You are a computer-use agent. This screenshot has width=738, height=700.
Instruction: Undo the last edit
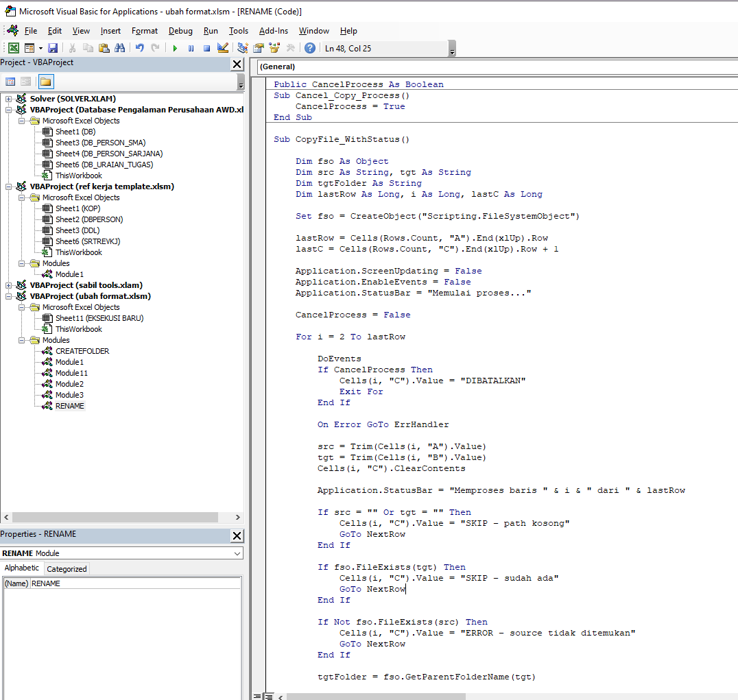(139, 48)
